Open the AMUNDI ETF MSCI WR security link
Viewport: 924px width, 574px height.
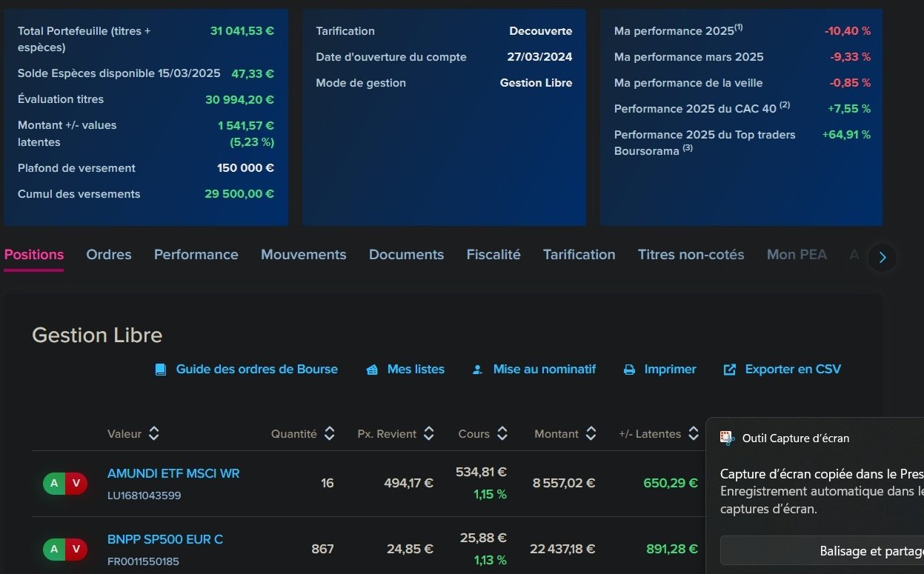tap(173, 473)
